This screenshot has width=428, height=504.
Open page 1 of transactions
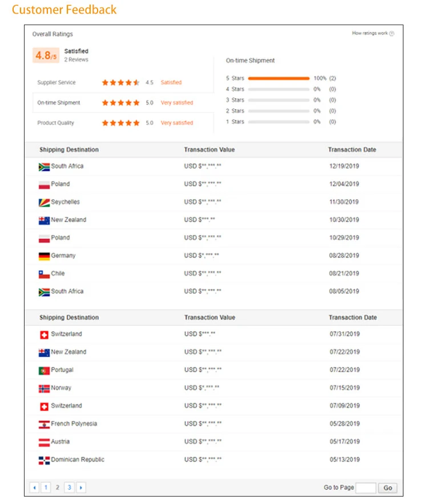(46, 487)
